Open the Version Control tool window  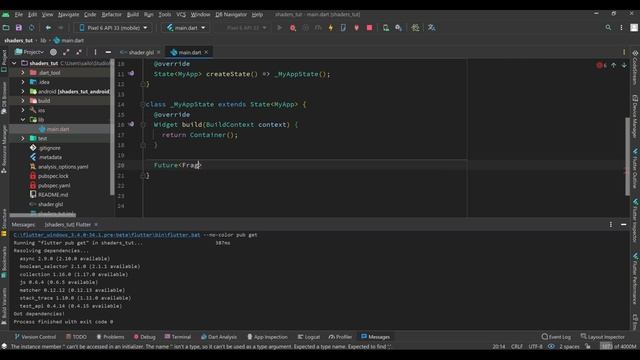(35, 337)
